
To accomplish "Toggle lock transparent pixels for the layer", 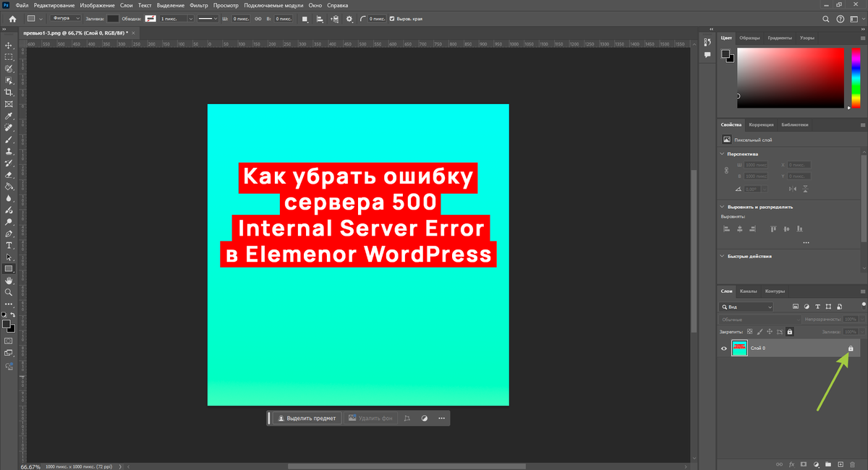I will (750, 331).
